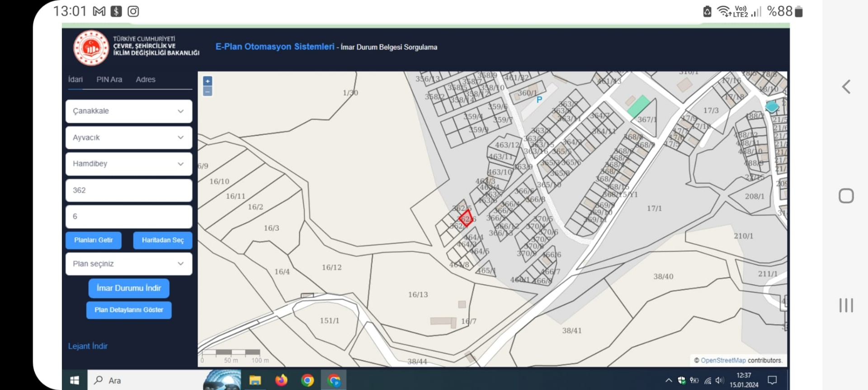Select parcel 17/1 on the map

click(654, 208)
